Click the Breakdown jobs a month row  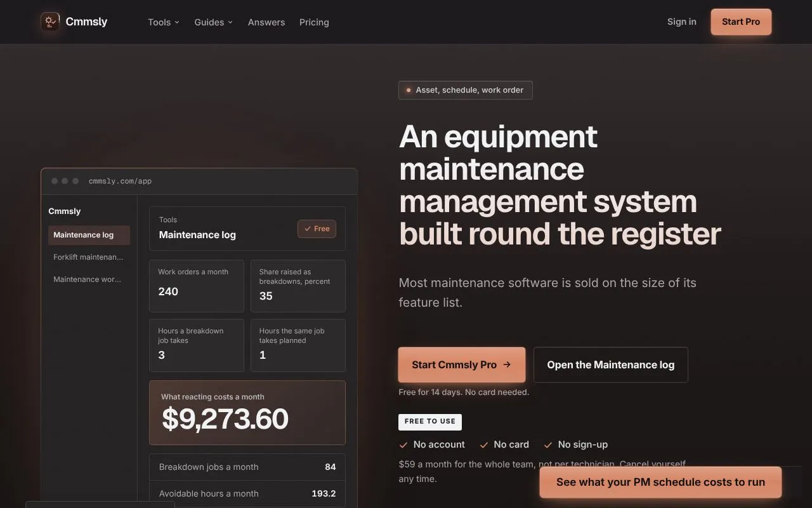click(x=247, y=467)
